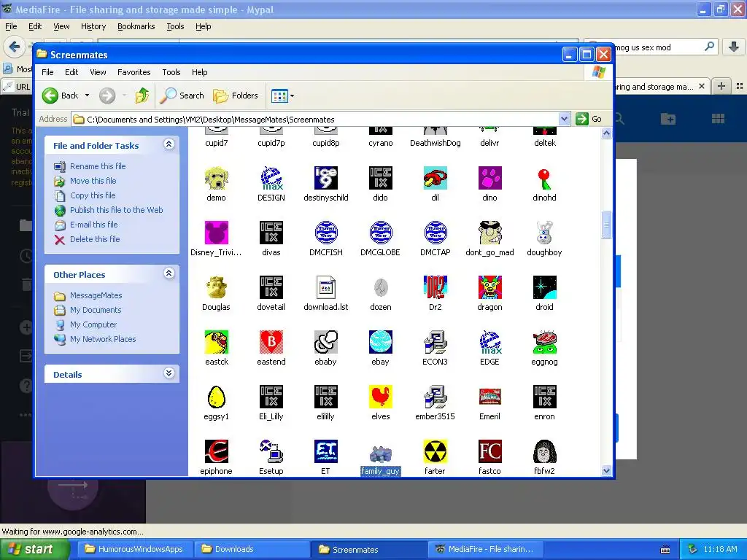Viewport: 747px width, 560px height.
Task: Click Delete this file link
Action: [95, 239]
